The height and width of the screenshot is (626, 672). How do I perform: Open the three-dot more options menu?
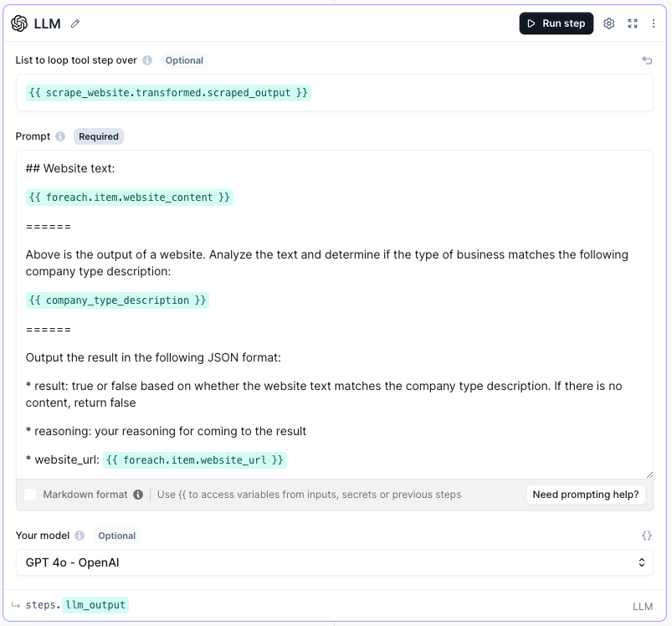pos(654,23)
